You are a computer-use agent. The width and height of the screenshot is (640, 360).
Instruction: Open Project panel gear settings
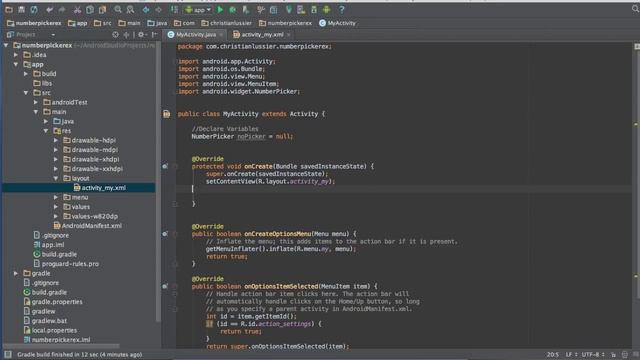click(141, 35)
